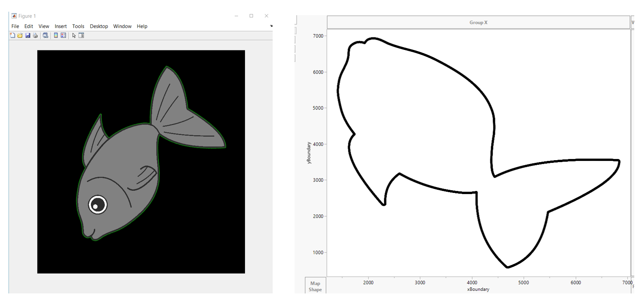Open the File menu
Viewport: 644px width, 302px height.
(15, 26)
